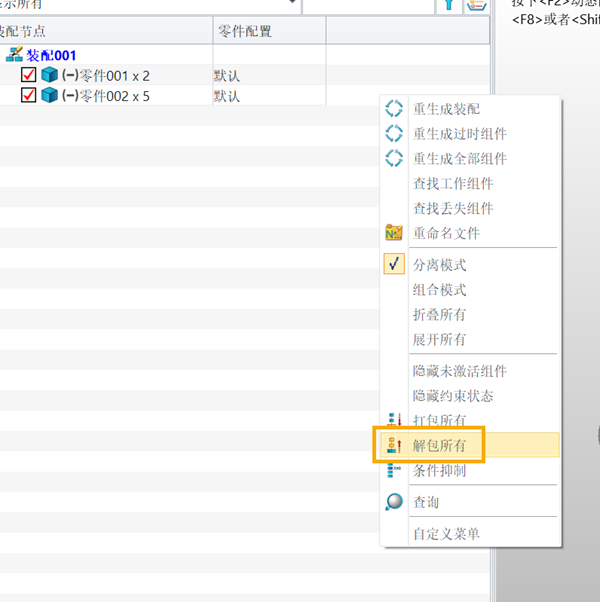Viewport: 600px width, 602px height.
Task: Choose 折叠所有 to collapse all nodes
Action: (x=440, y=315)
